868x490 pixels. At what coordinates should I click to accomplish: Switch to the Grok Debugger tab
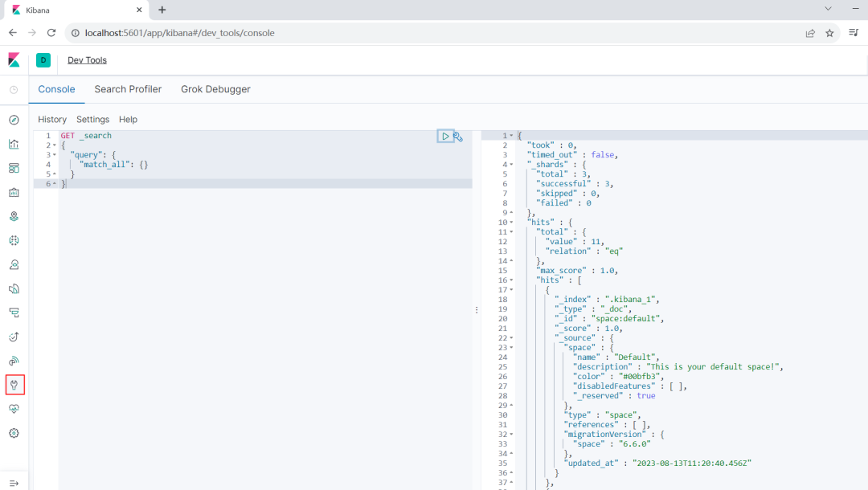(x=215, y=89)
